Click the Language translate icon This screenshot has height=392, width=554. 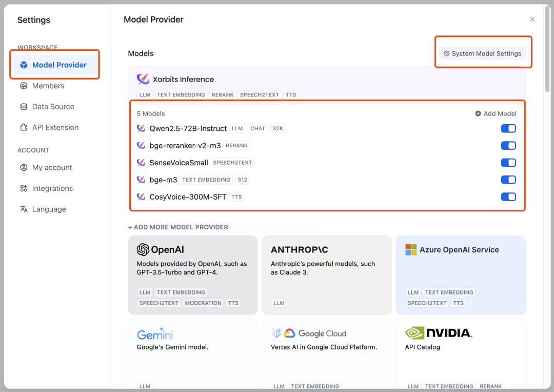pos(24,209)
